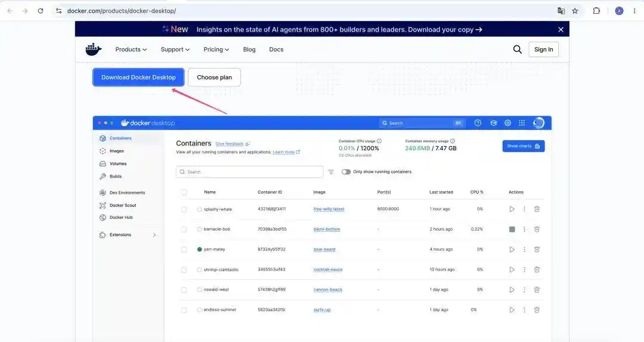Open the Blog nav item

[x=249, y=49]
